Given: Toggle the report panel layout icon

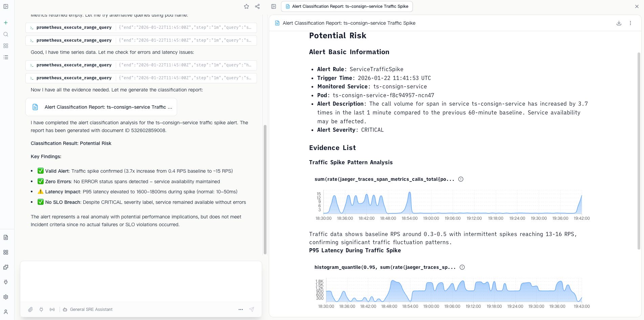Looking at the screenshot, I should (x=274, y=6).
